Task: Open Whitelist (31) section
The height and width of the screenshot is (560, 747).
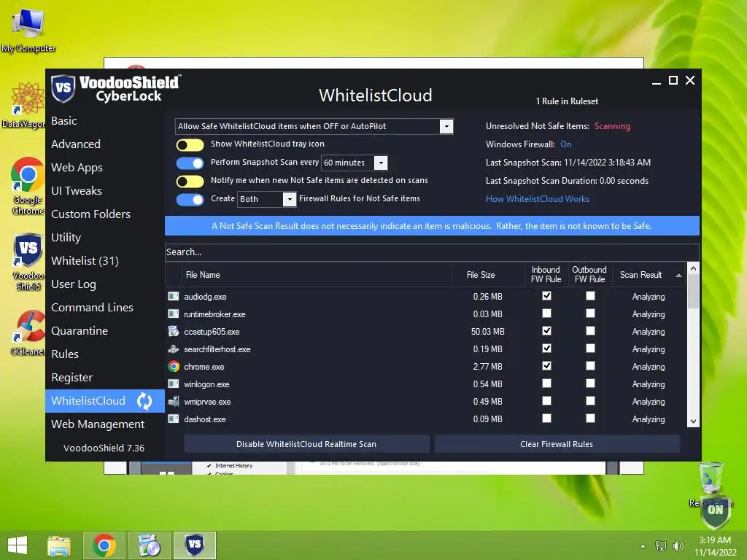Action: click(x=85, y=261)
